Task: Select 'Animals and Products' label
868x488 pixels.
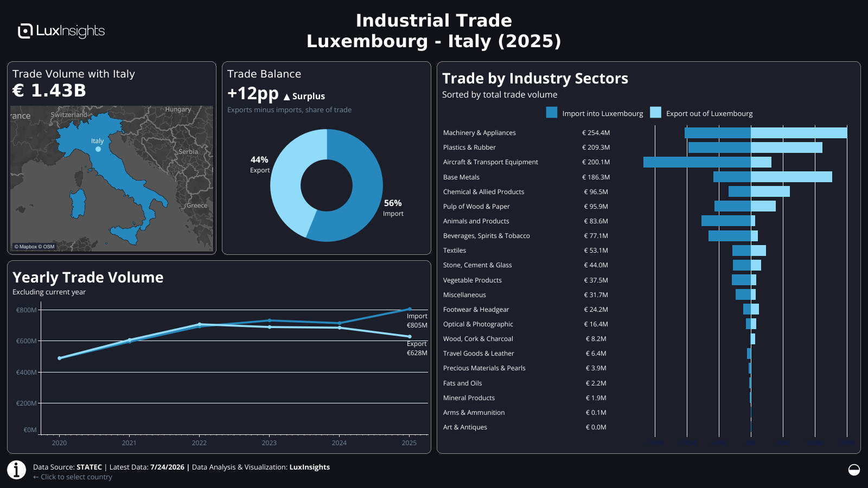Action: pyautogui.click(x=476, y=221)
